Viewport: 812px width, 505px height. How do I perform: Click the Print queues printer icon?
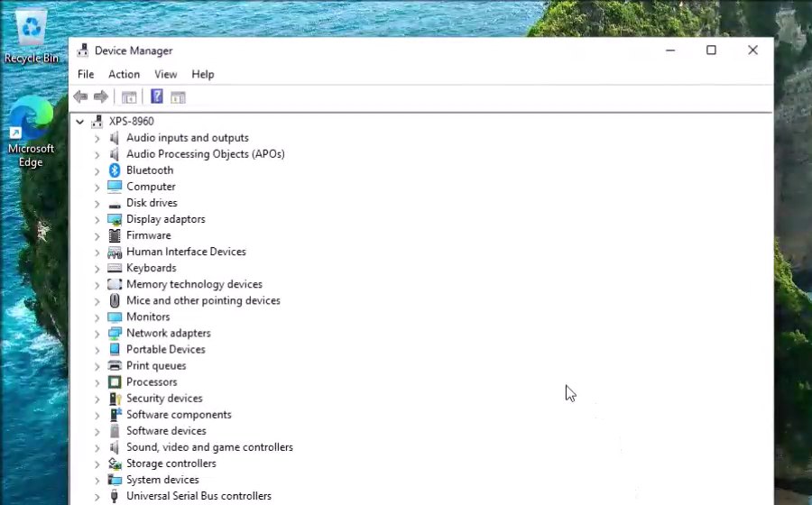click(115, 366)
